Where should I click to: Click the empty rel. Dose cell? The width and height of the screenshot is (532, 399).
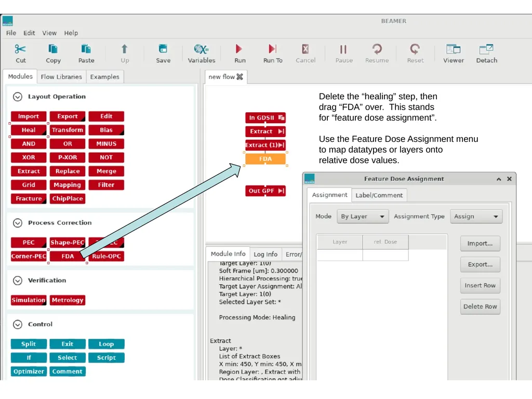point(385,255)
